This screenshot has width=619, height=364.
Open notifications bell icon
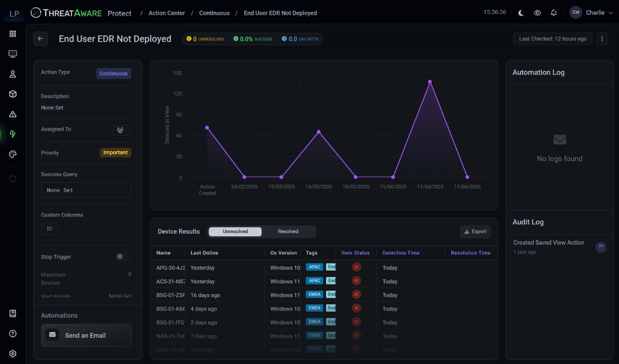pyautogui.click(x=554, y=13)
